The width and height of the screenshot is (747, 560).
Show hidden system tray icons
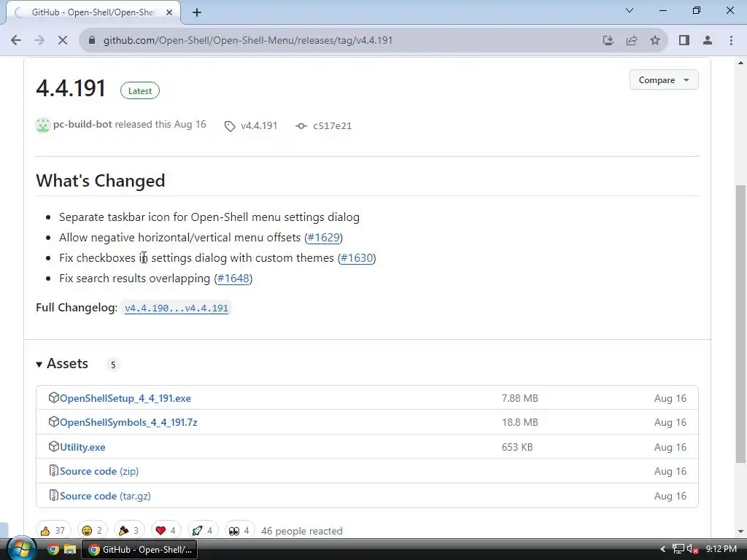point(662,550)
